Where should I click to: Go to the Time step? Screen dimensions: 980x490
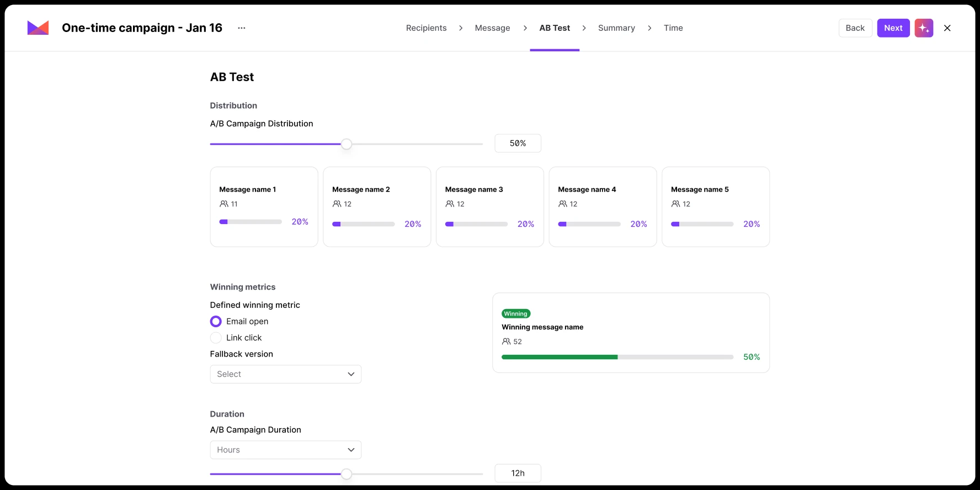673,28
